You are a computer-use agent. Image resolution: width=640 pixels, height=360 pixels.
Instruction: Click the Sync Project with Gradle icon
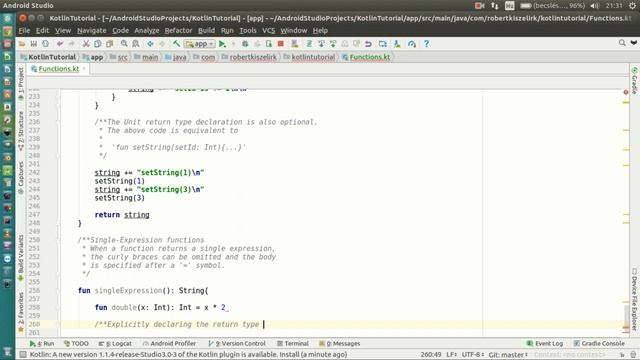[309, 44]
